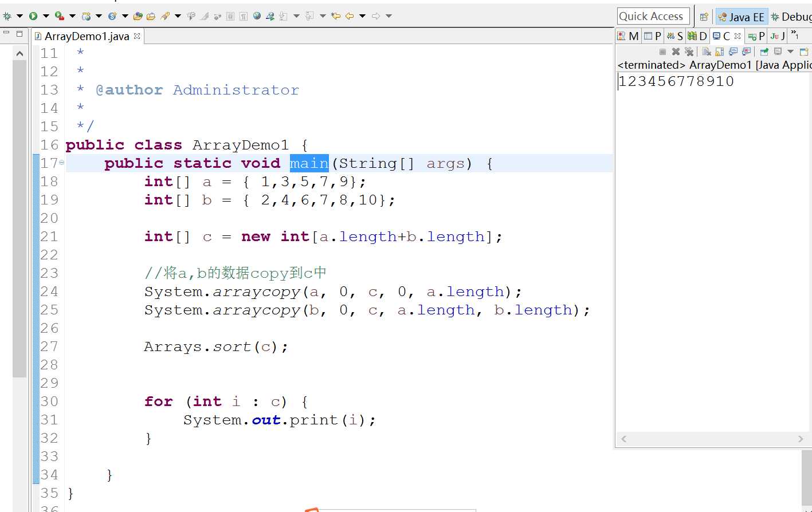The image size is (812, 512).
Task: Collapse the main method fold marker at line 17
Action: (61, 163)
